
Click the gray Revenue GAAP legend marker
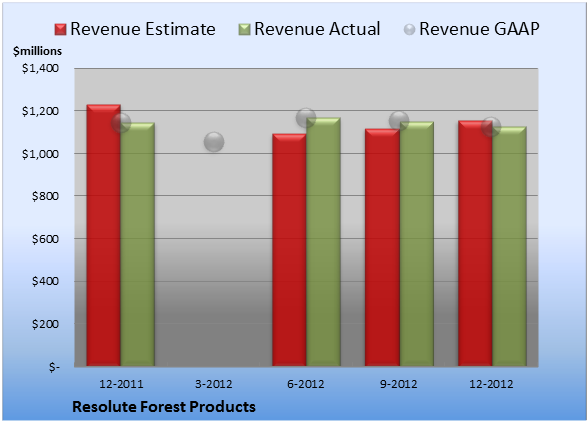pyautogui.click(x=410, y=30)
